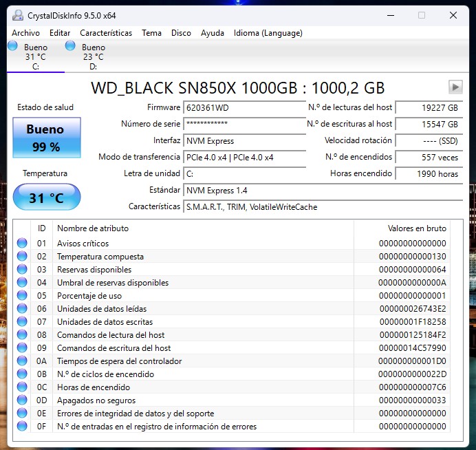Click the Modo de transferencia PCIe 4.0 x4 field

[x=244, y=158]
